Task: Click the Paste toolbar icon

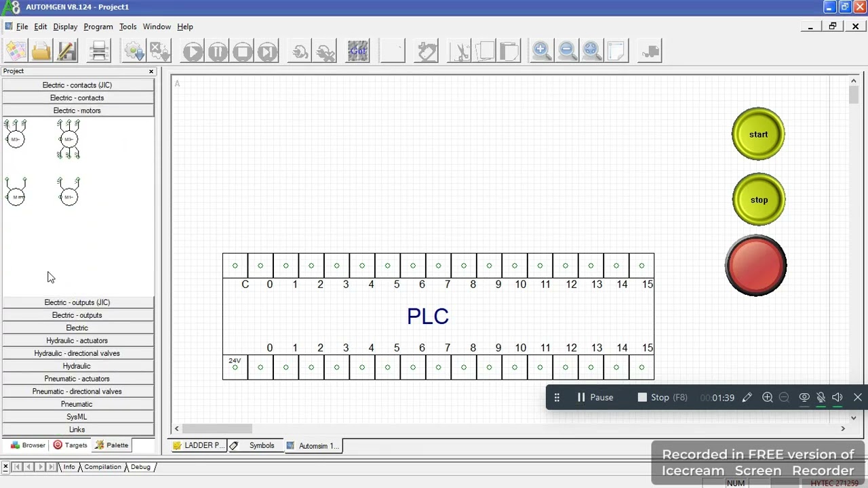Action: pos(509,52)
